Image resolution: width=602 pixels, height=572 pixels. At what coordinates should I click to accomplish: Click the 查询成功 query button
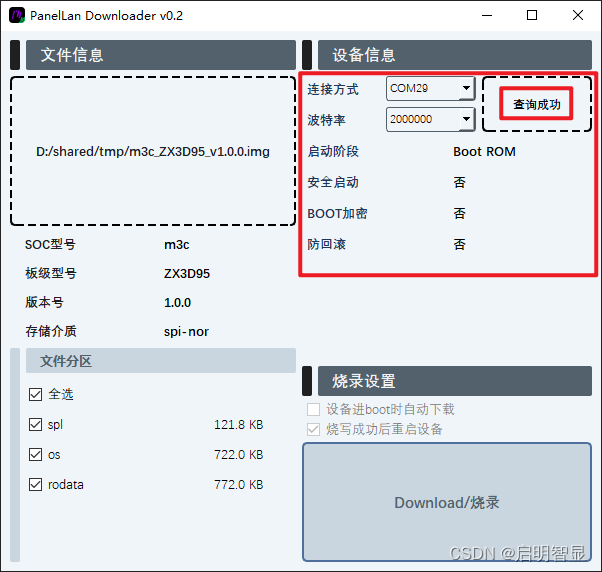[x=536, y=104]
